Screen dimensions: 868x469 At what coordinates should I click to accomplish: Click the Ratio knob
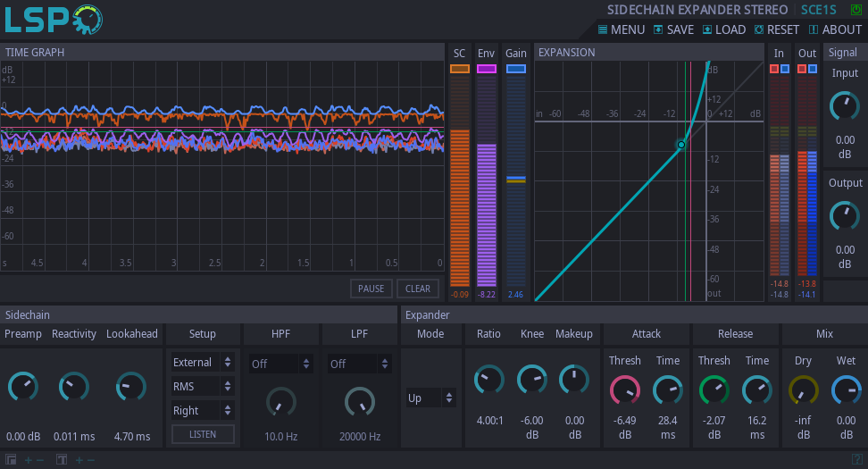point(489,380)
